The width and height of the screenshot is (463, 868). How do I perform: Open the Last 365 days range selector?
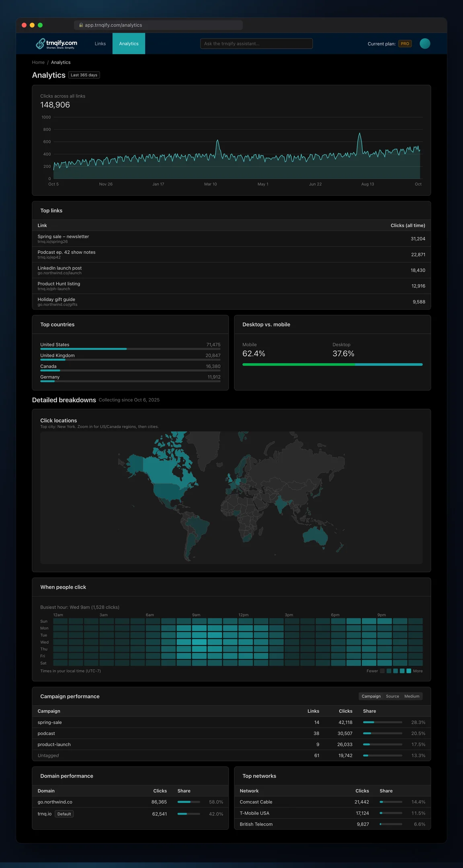pyautogui.click(x=84, y=75)
